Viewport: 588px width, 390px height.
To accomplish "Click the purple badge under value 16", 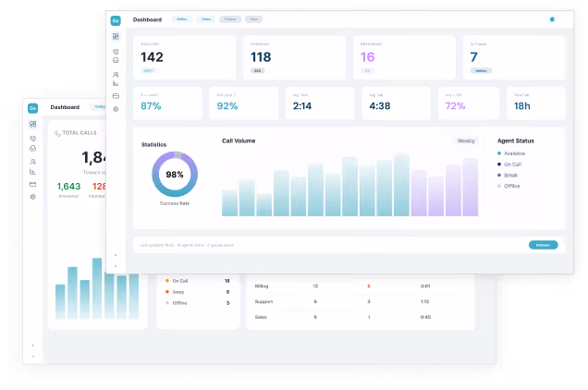I will point(367,70).
